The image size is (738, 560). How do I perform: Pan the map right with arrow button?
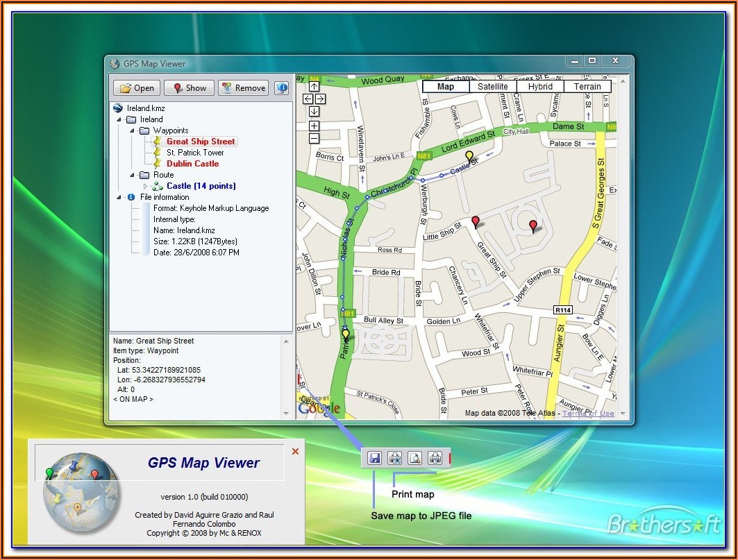tap(320, 99)
